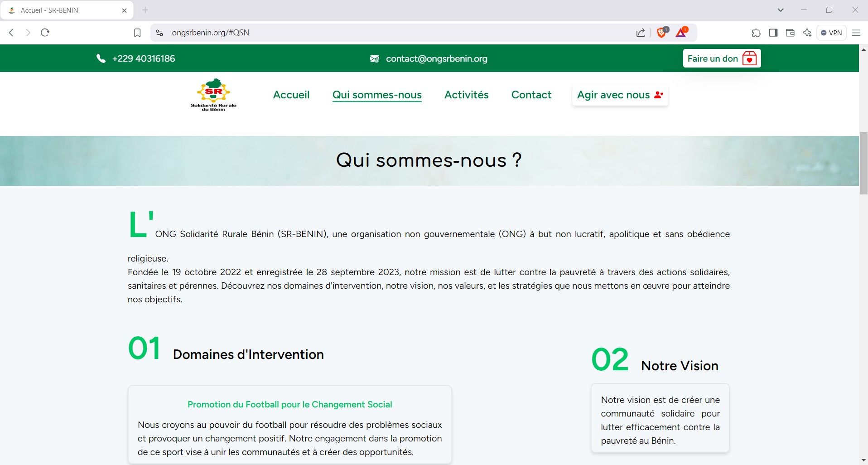
Task: Open site settings icon in address bar
Action: point(159,33)
